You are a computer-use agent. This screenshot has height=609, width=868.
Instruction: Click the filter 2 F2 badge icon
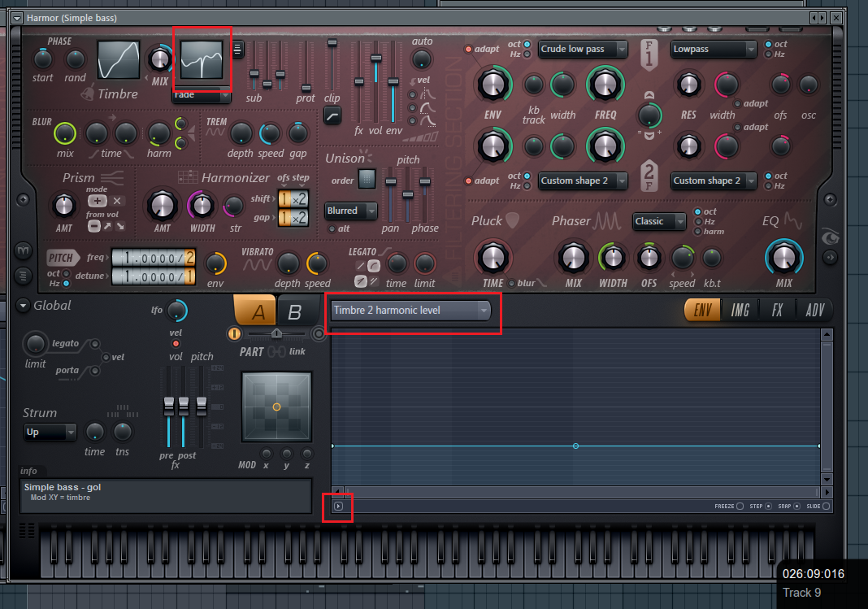[x=649, y=176]
